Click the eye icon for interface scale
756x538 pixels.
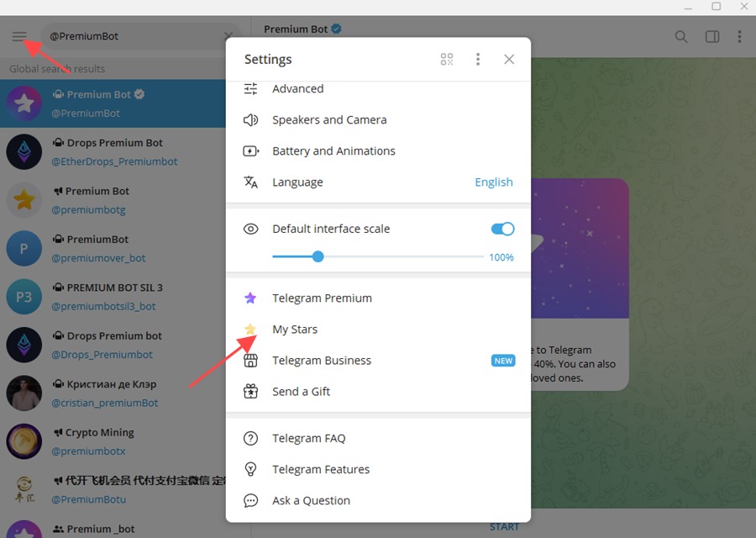click(x=250, y=229)
